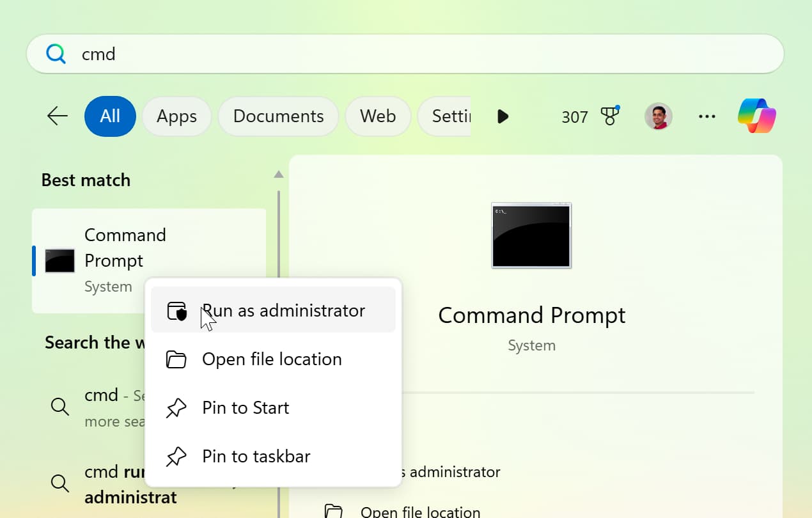This screenshot has height=518, width=812.
Task: Open the user profile avatar
Action: [658, 116]
